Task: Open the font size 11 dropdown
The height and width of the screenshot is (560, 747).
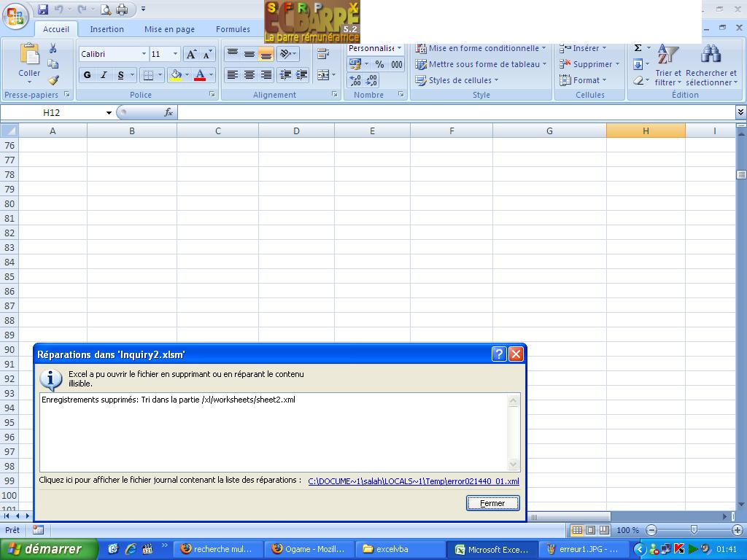Action: coord(175,54)
